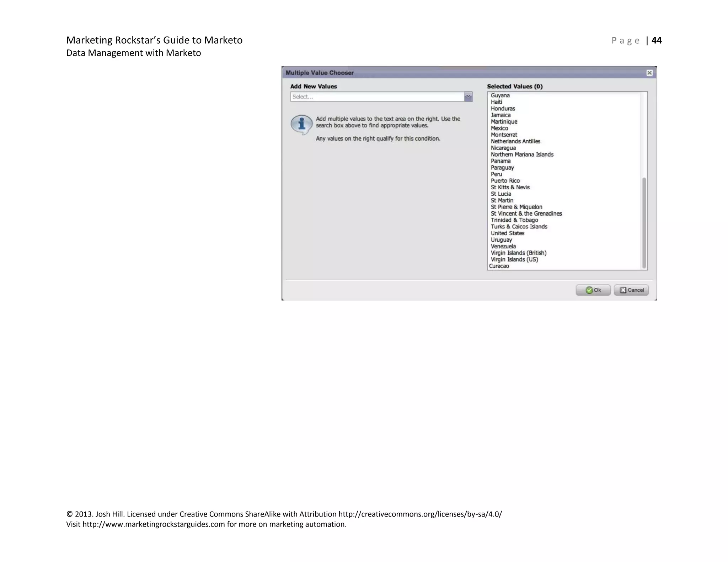This screenshot has height=562, width=728.
Task: Select St Vincent & the Grenadines
Action: pyautogui.click(x=526, y=214)
